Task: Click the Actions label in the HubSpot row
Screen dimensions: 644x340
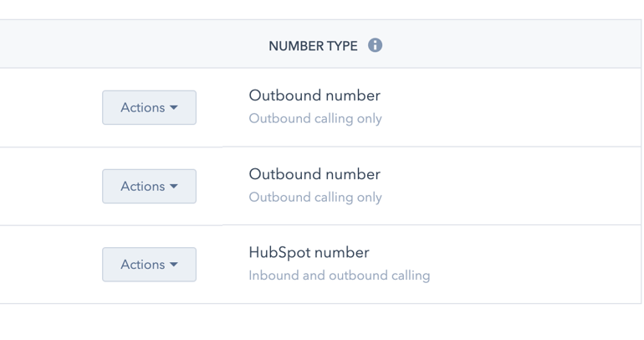Action: pyautogui.click(x=142, y=265)
